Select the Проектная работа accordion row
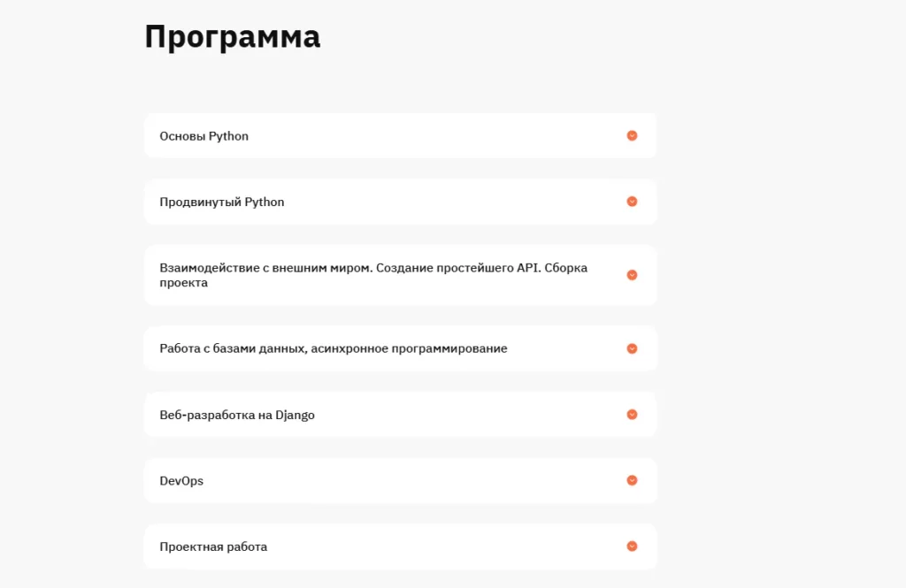This screenshot has width=906, height=588. [x=400, y=546]
